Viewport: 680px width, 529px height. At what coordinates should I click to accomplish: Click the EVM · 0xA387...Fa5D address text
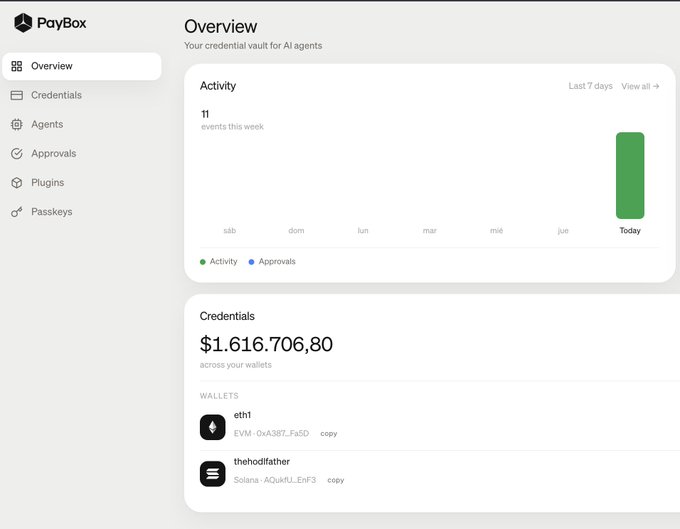[271, 434]
